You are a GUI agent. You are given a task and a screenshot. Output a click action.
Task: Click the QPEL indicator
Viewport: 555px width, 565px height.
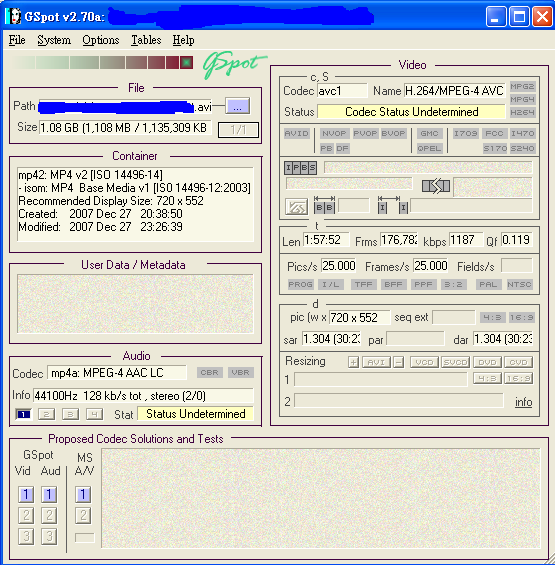click(x=429, y=148)
